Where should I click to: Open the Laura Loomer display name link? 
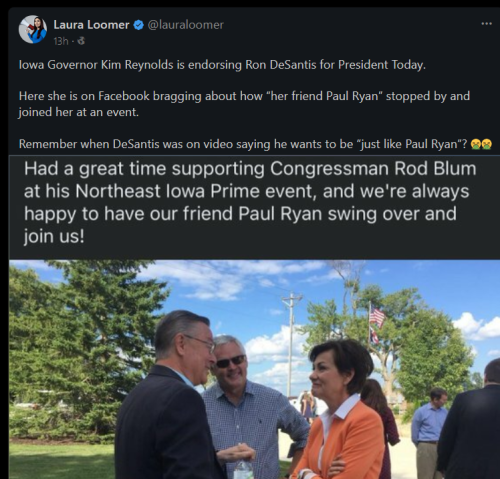coord(91,25)
